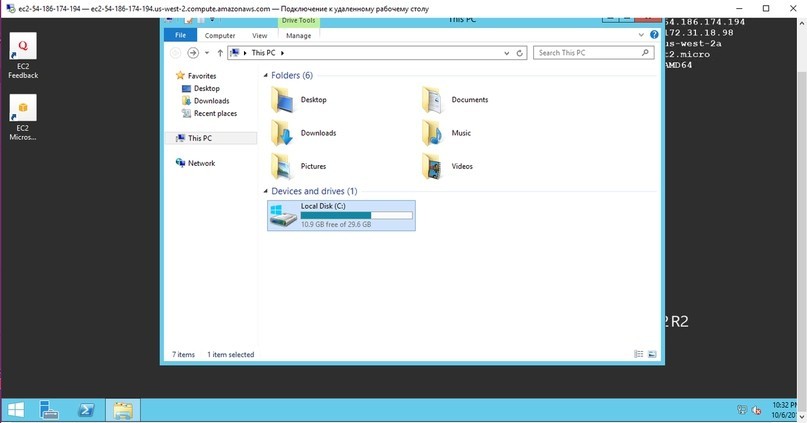
Task: Switch to Details view in status bar
Action: 639,354
